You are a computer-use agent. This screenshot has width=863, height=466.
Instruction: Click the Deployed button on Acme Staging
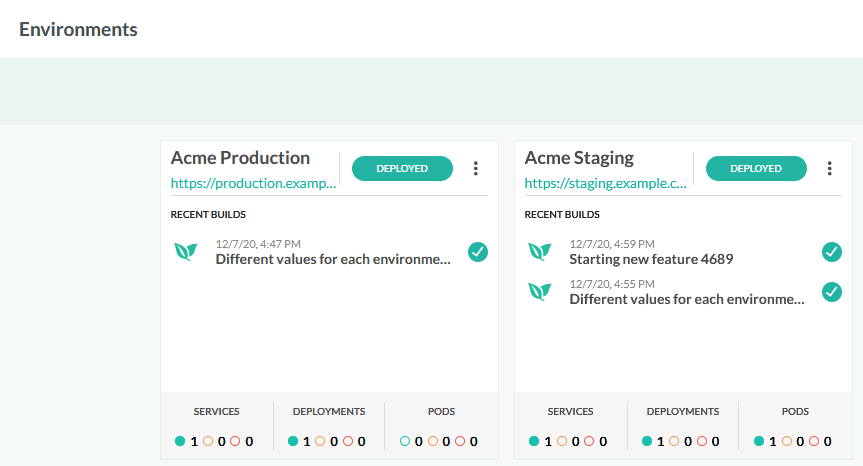[756, 169]
